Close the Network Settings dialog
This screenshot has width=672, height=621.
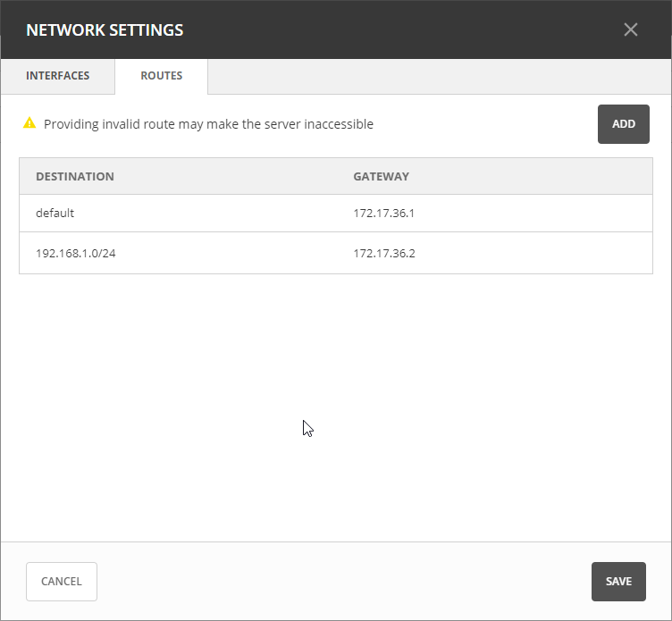point(631,29)
